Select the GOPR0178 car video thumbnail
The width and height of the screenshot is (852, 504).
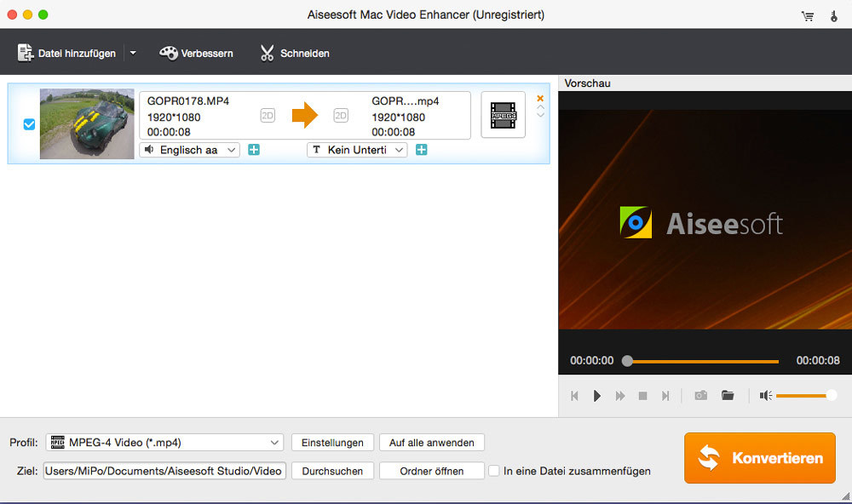point(87,123)
